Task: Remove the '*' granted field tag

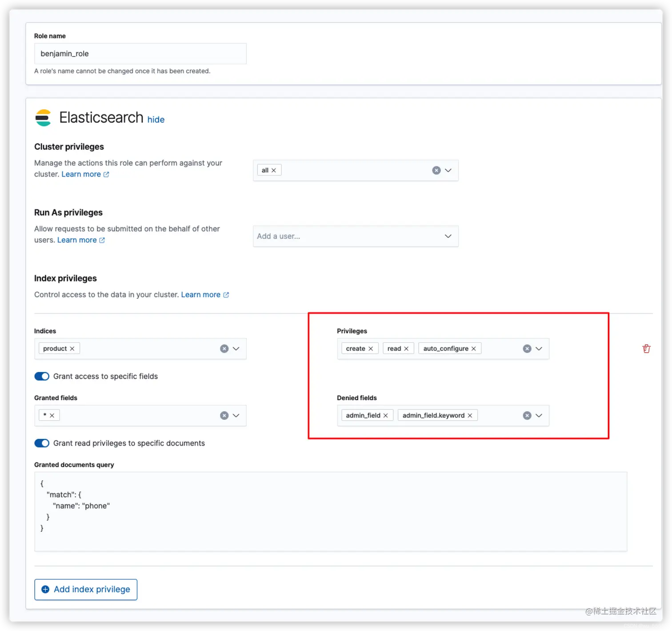Action: pos(52,415)
